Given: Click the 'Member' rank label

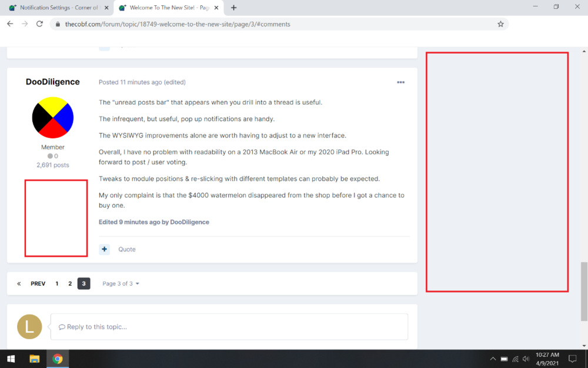Looking at the screenshot, I should coord(52,147).
